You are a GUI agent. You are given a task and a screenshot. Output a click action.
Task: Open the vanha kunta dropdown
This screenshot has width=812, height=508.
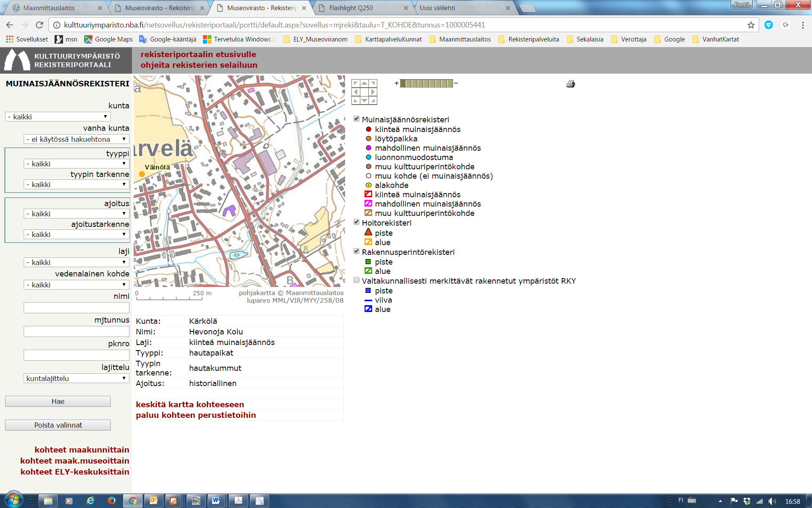(77, 139)
